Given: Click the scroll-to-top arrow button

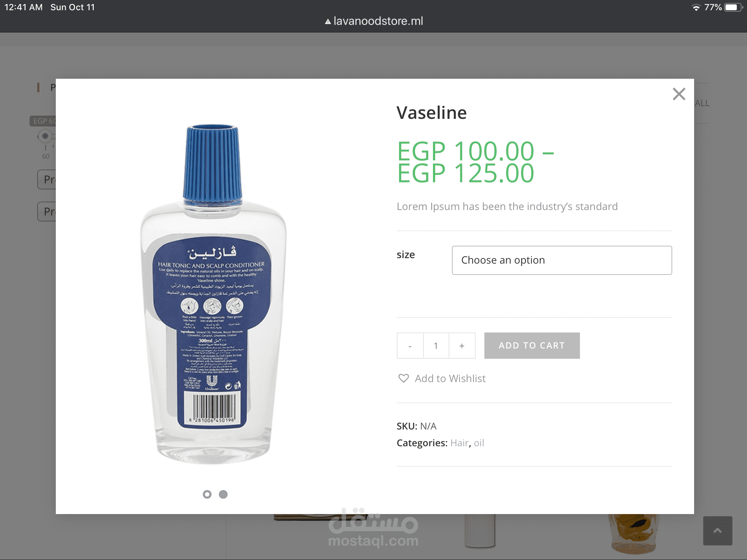Looking at the screenshot, I should point(717,531).
